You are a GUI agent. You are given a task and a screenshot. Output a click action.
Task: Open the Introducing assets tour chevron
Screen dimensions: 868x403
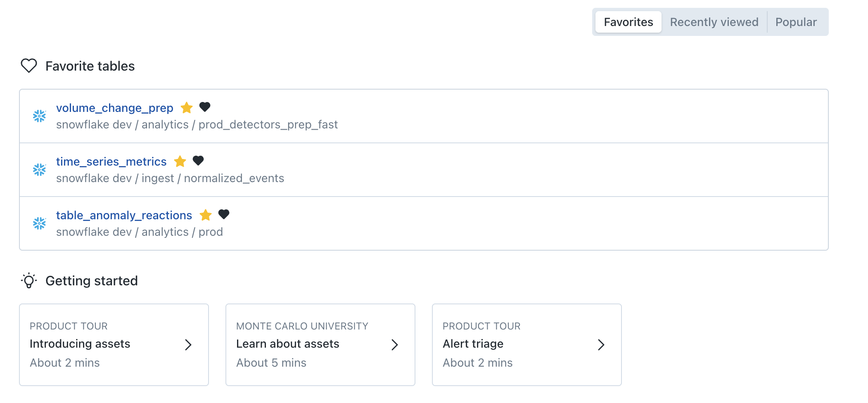coord(188,345)
